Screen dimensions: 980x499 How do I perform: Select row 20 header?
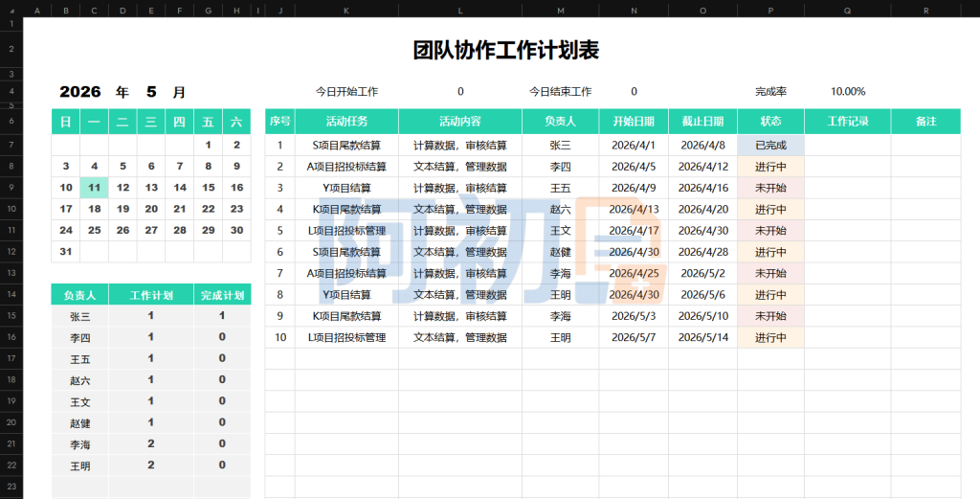pyautogui.click(x=11, y=422)
